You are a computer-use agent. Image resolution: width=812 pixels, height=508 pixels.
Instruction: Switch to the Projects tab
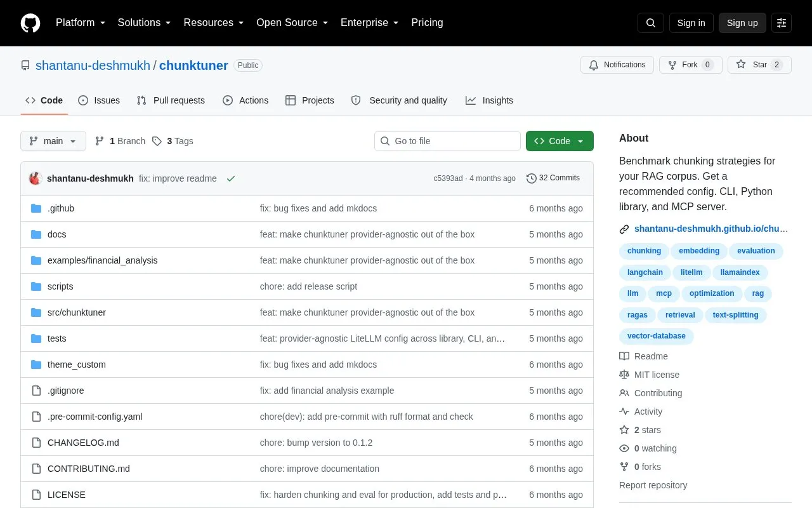click(310, 100)
